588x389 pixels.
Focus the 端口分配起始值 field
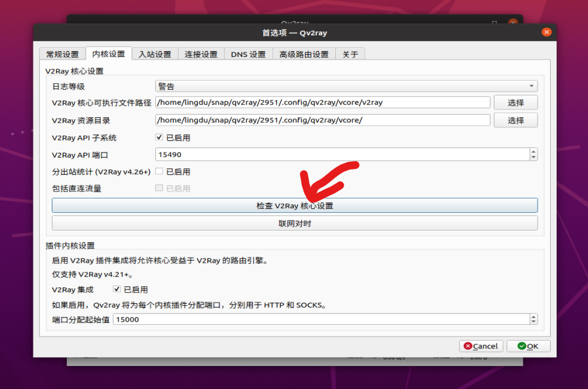pos(322,319)
